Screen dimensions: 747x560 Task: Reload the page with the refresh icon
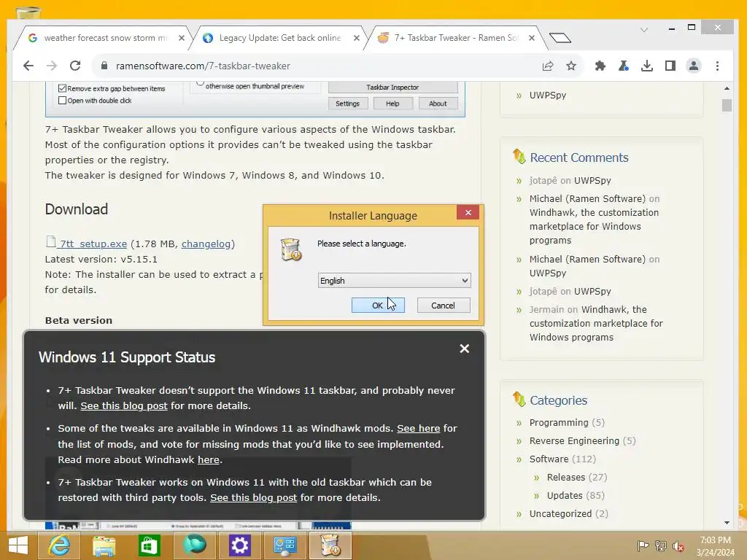75,66
